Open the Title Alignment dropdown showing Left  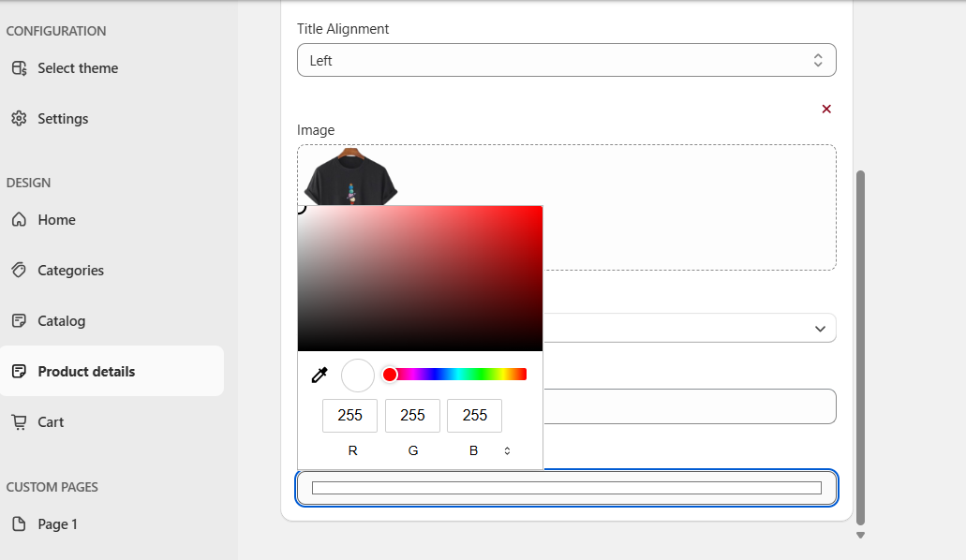[566, 60]
